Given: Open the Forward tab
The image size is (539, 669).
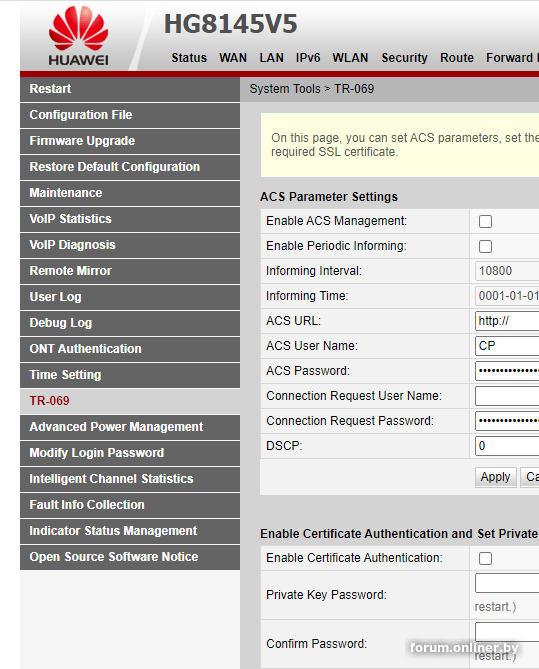Looking at the screenshot, I should pos(510,58).
